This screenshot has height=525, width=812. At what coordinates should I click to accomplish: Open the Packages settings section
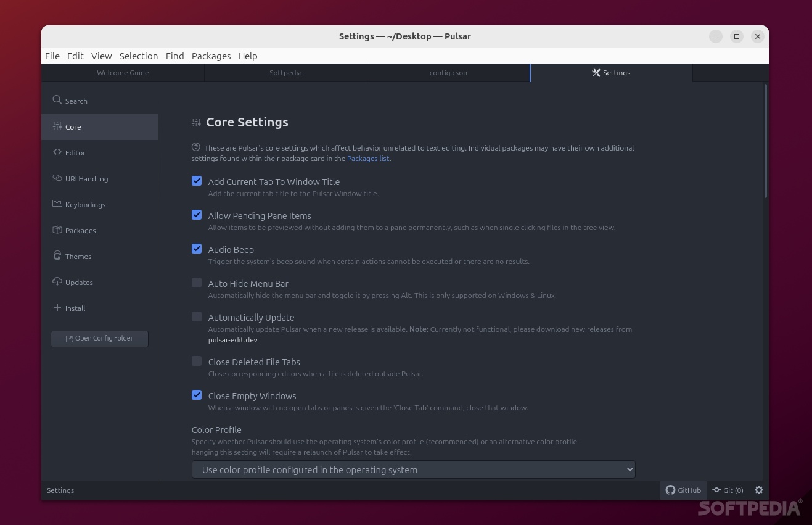pos(80,230)
